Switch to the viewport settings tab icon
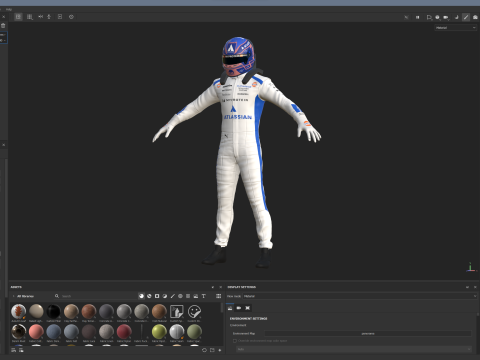 [x=248, y=308]
